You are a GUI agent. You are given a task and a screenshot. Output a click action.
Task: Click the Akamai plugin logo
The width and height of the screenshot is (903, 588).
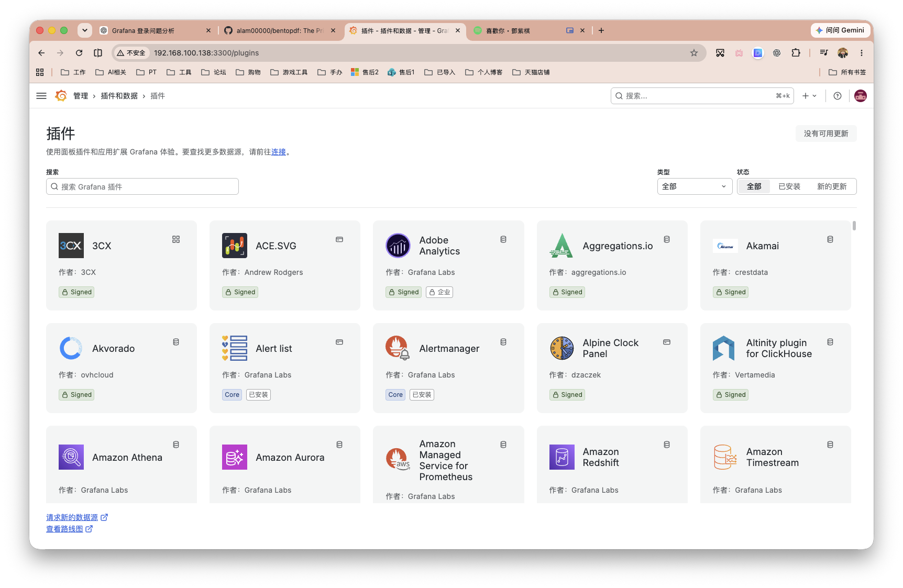725,246
